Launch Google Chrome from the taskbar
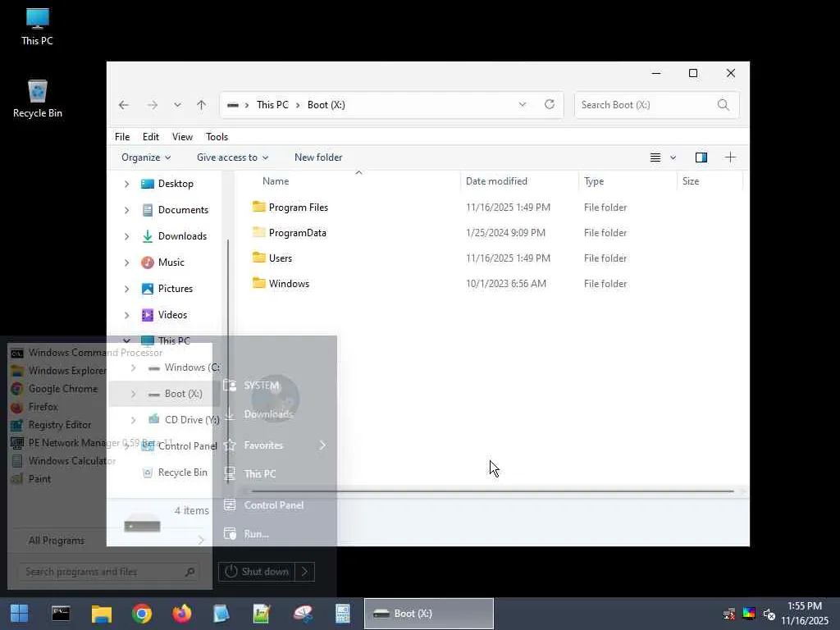 coord(142,614)
